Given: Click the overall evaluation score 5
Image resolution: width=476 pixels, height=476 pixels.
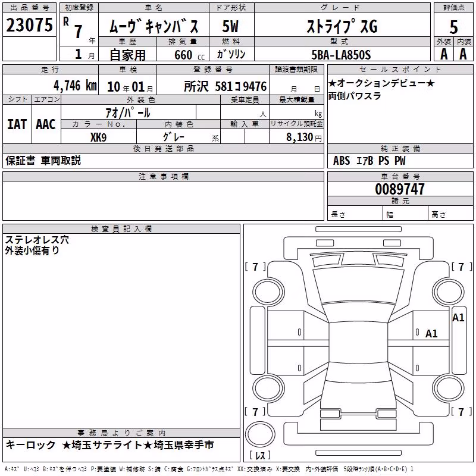Looking at the screenshot, I should click(453, 27).
